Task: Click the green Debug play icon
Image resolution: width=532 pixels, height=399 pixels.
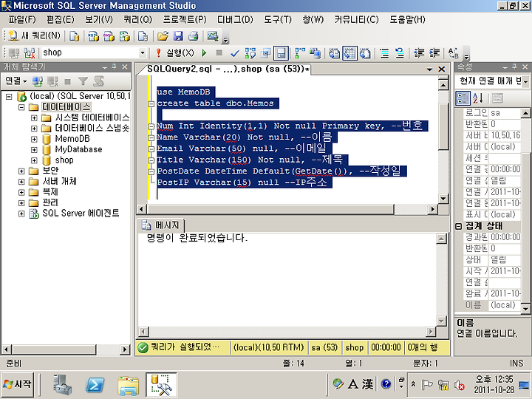Action: [x=204, y=53]
